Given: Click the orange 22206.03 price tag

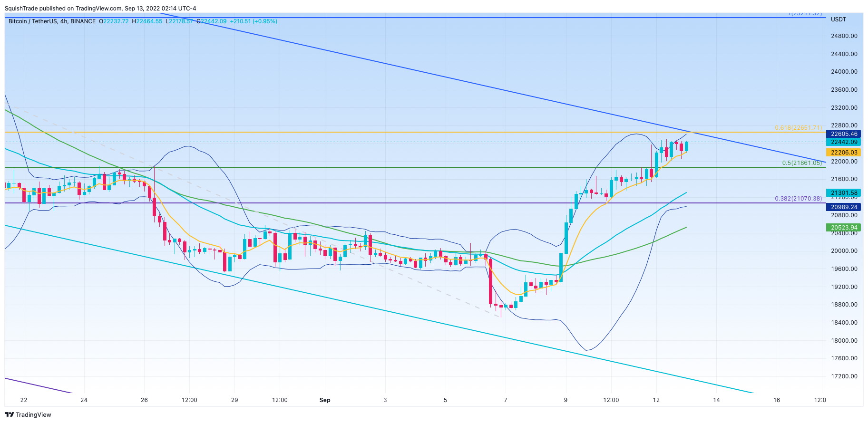Looking at the screenshot, I should coord(844,153).
